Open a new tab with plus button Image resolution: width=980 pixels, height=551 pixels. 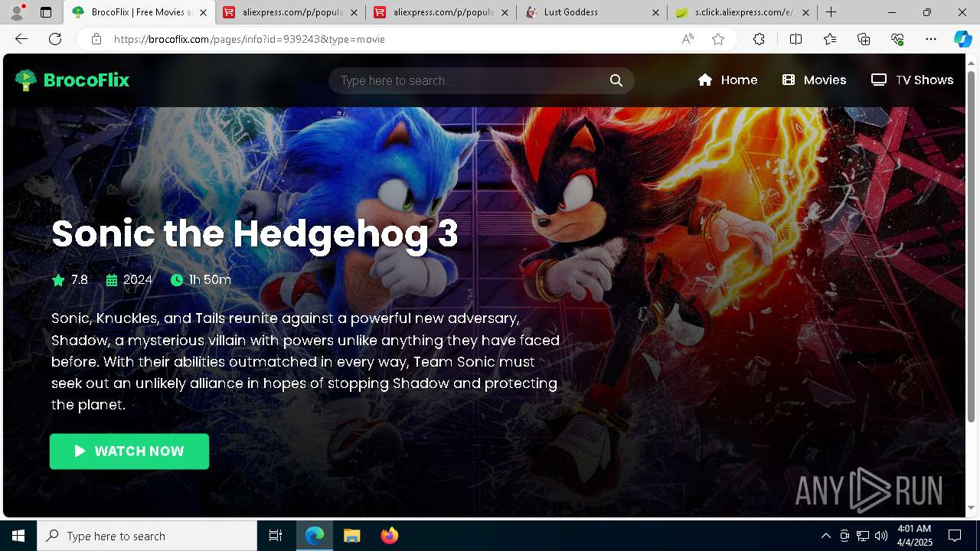click(831, 12)
